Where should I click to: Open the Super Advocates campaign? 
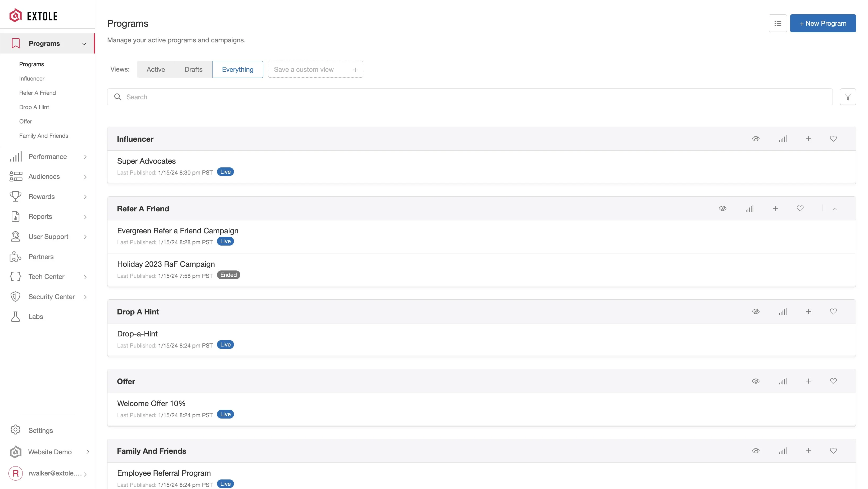click(146, 161)
